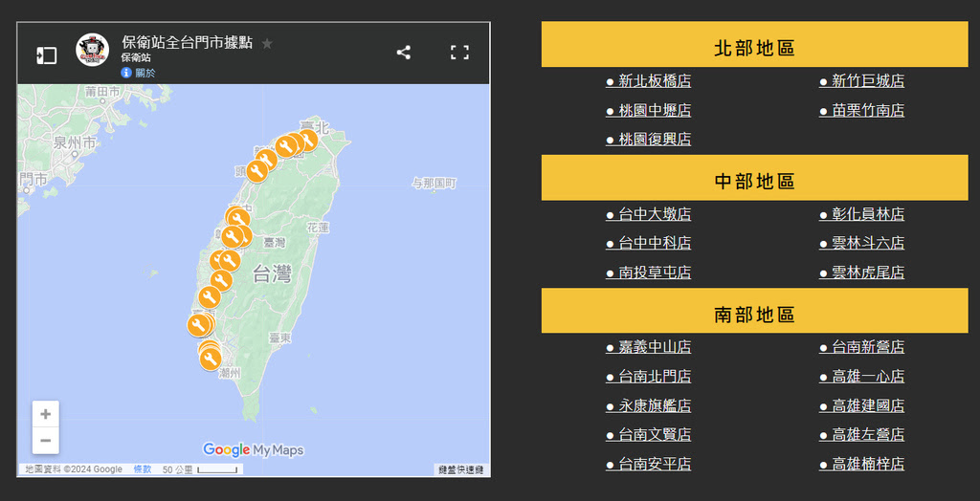Click the 台灣 label on the map
The image size is (980, 501).
(273, 273)
